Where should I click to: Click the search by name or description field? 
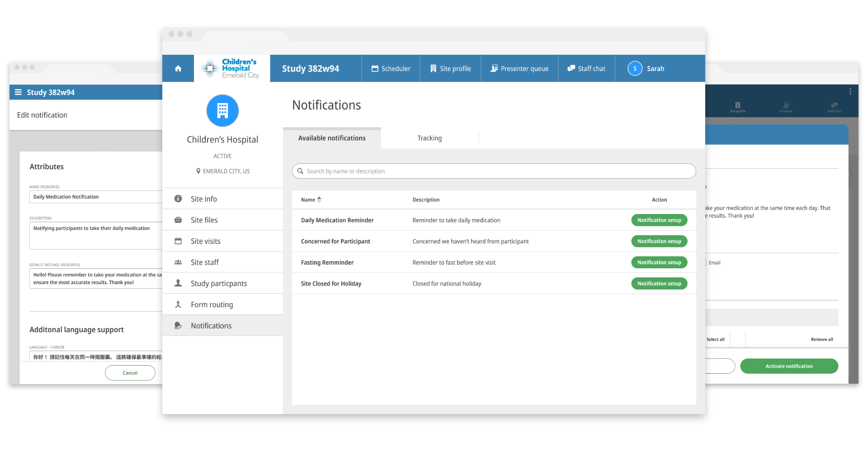point(494,171)
